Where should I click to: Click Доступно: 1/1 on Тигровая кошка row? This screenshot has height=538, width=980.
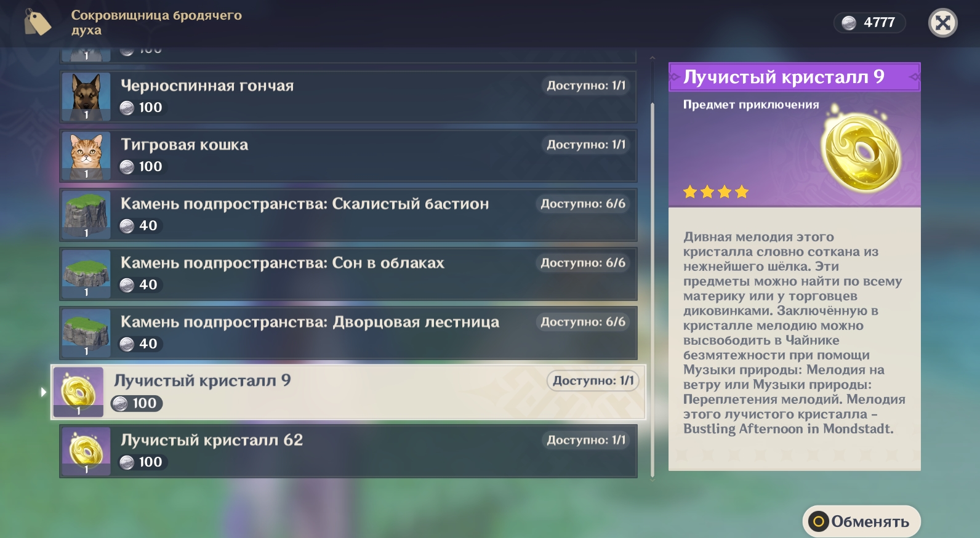tap(586, 145)
